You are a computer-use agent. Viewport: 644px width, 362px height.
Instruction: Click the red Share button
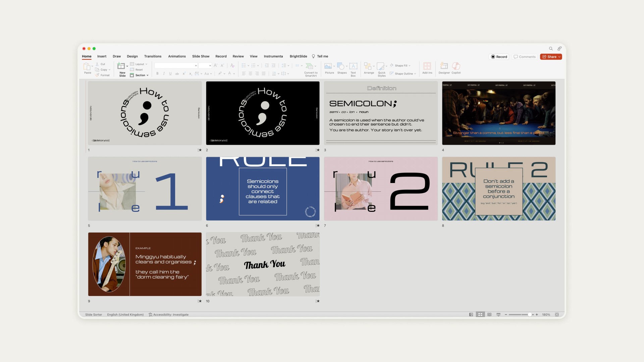(x=551, y=57)
